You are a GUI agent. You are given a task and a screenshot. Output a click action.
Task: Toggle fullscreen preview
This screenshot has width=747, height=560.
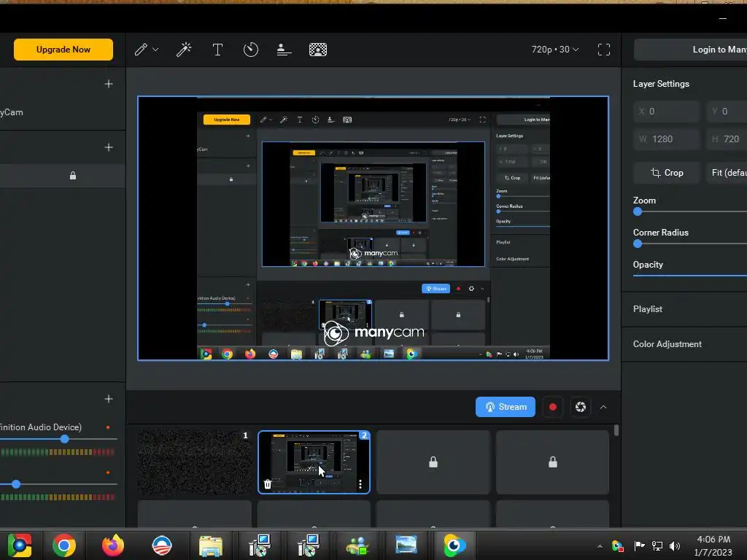pyautogui.click(x=603, y=50)
